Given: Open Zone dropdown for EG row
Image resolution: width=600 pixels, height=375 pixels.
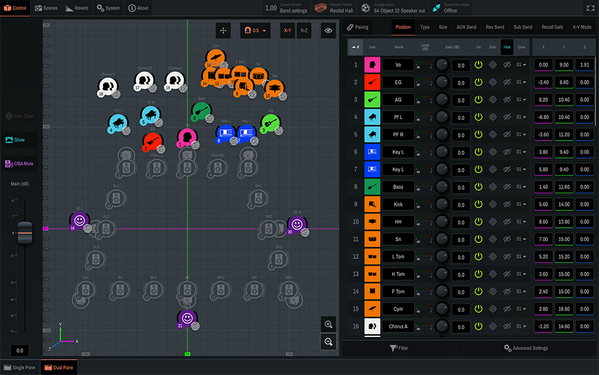Looking at the screenshot, I should [521, 82].
